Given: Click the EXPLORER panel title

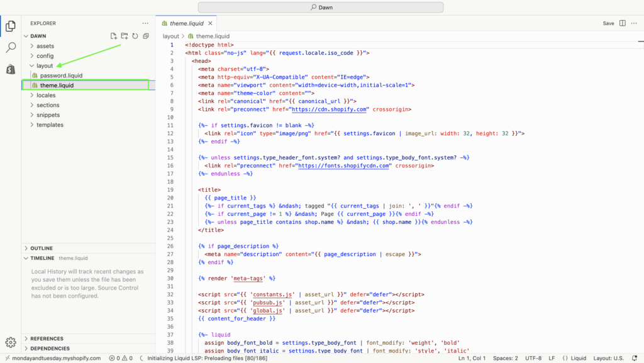Looking at the screenshot, I should pyautogui.click(x=43, y=23).
